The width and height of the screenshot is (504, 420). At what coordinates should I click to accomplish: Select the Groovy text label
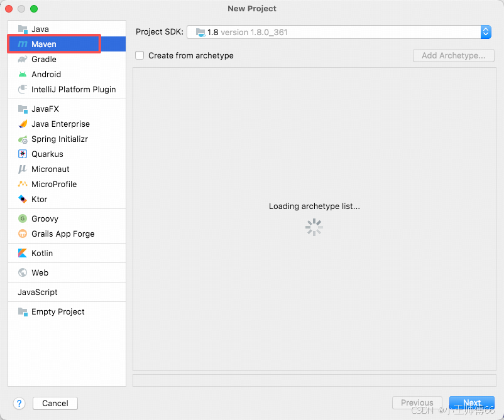coord(45,218)
